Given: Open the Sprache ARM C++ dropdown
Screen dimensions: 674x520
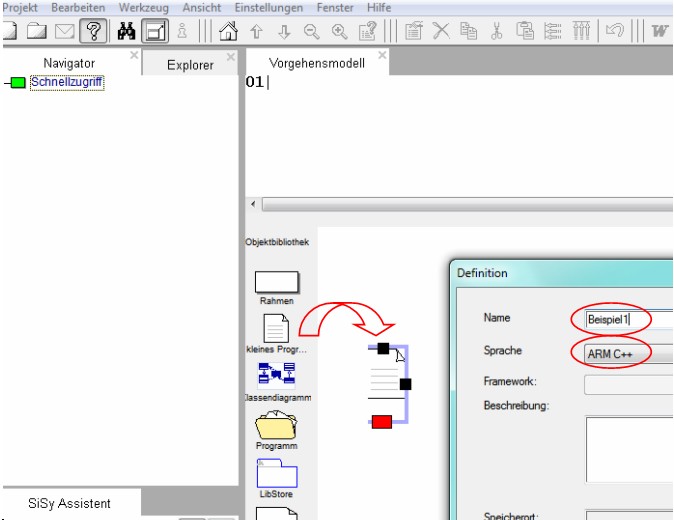Looking at the screenshot, I should click(x=628, y=354).
